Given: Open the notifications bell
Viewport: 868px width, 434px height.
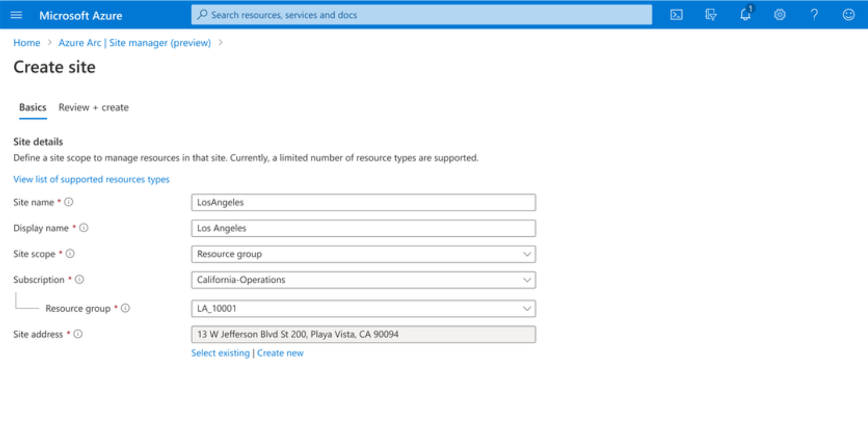Looking at the screenshot, I should [x=746, y=15].
